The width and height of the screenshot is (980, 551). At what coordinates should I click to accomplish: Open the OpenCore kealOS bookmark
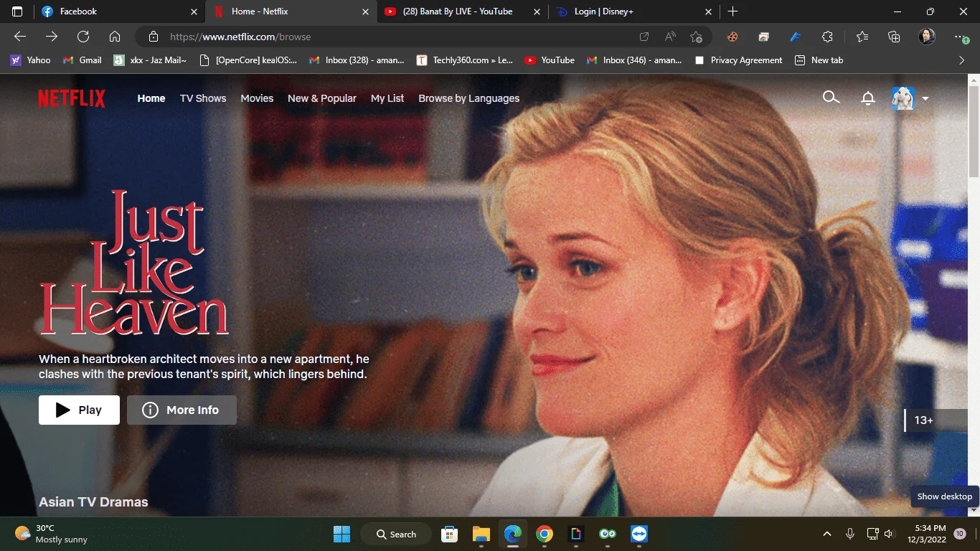click(248, 60)
